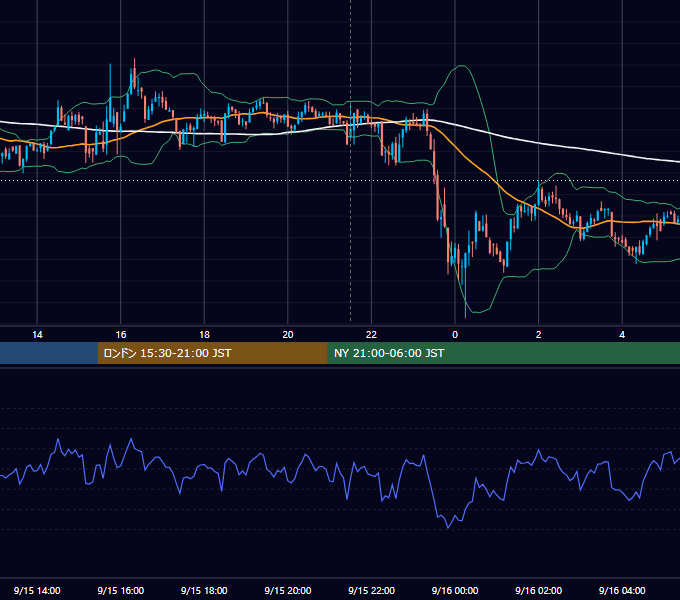Click hour label 14 on the time axis
Viewport: 680px width, 600px height.
tap(37, 335)
